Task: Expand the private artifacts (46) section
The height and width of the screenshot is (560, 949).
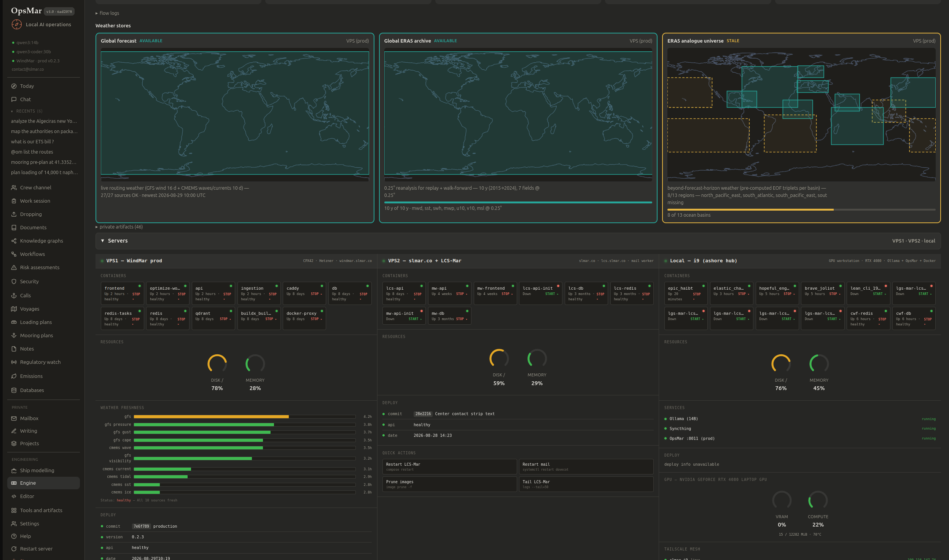Action: pos(119,227)
